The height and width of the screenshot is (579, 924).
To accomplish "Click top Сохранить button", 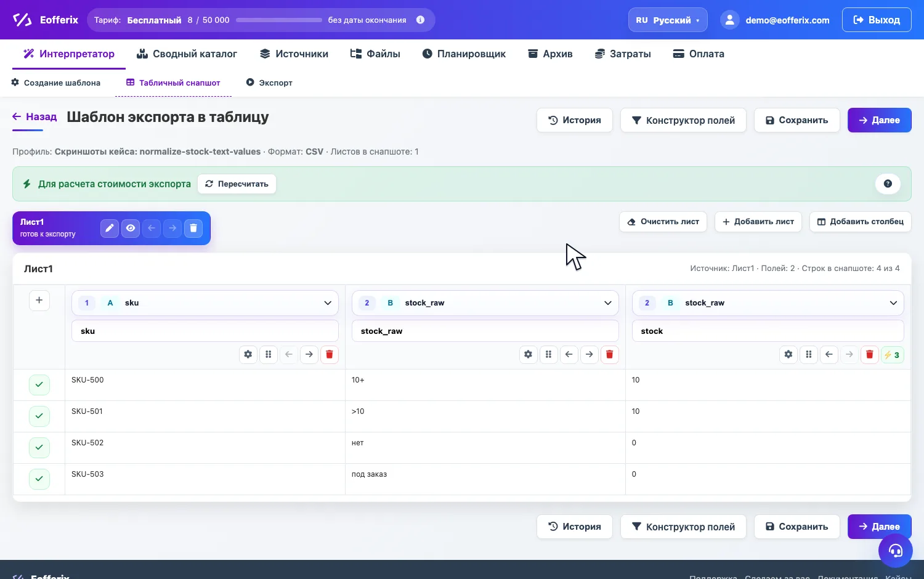I will click(797, 120).
